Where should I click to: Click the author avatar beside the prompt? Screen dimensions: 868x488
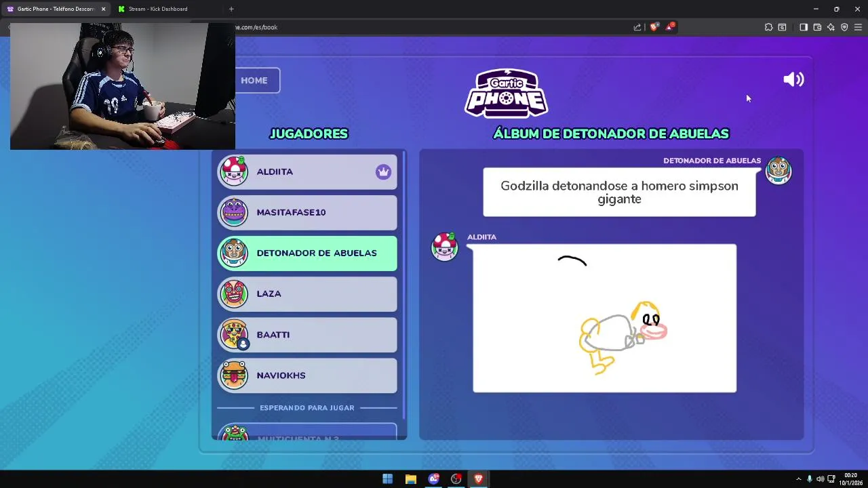[x=778, y=170]
